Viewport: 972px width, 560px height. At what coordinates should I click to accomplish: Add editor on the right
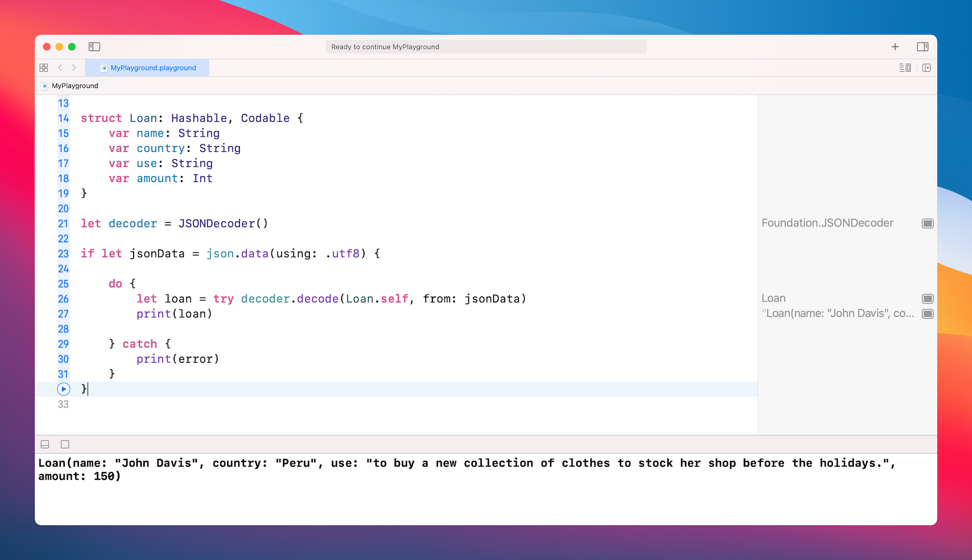(926, 68)
